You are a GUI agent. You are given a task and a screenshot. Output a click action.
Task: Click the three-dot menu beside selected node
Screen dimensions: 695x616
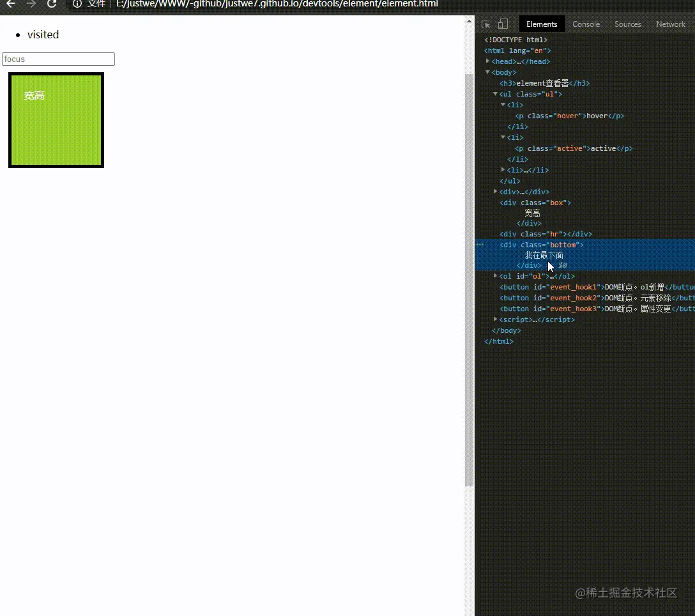coord(480,245)
